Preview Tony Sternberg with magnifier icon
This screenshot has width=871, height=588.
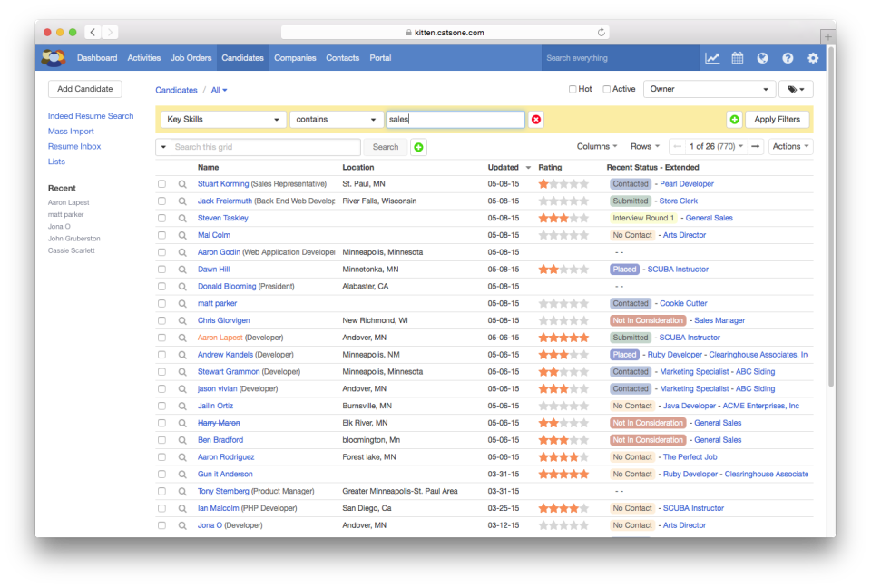[x=182, y=491]
